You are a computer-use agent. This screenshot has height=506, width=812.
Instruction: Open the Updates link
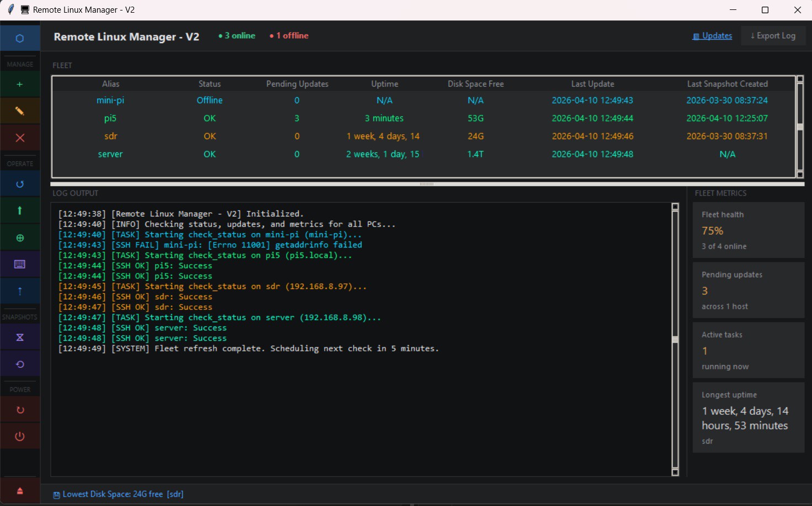pyautogui.click(x=717, y=36)
